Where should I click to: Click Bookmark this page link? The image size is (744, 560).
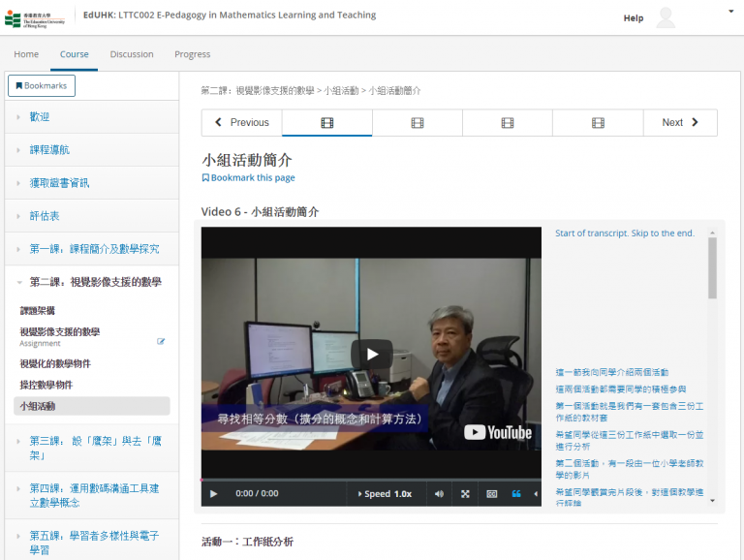[x=248, y=177]
